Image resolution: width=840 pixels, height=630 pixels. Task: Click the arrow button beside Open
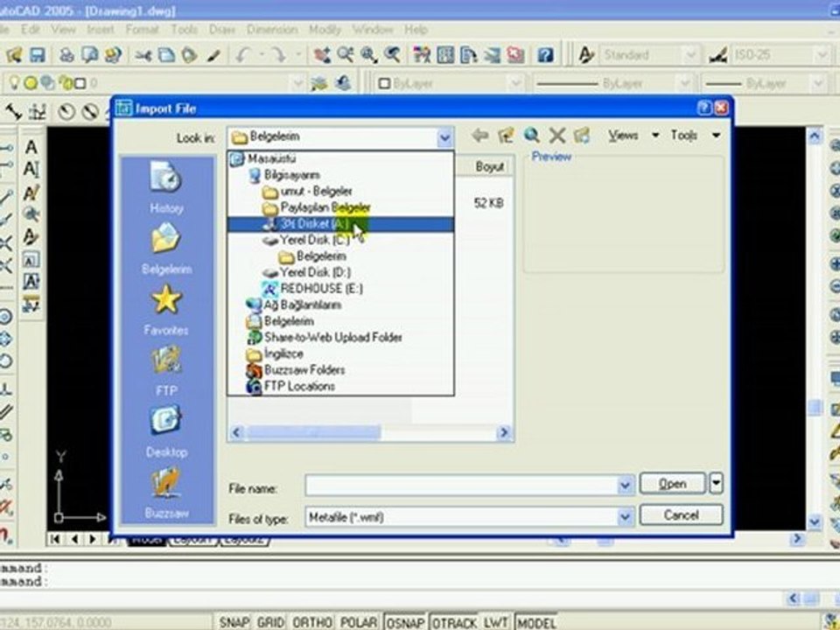click(717, 483)
